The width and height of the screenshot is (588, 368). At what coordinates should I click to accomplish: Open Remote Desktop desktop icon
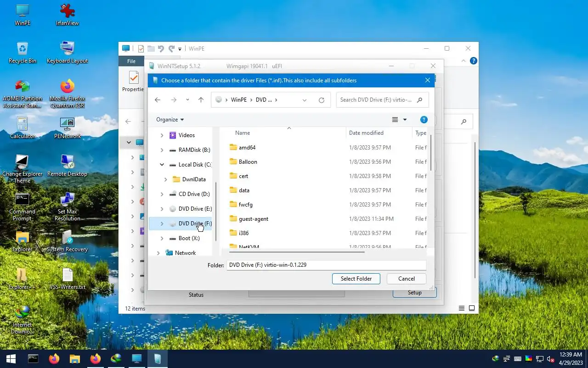coord(68,166)
